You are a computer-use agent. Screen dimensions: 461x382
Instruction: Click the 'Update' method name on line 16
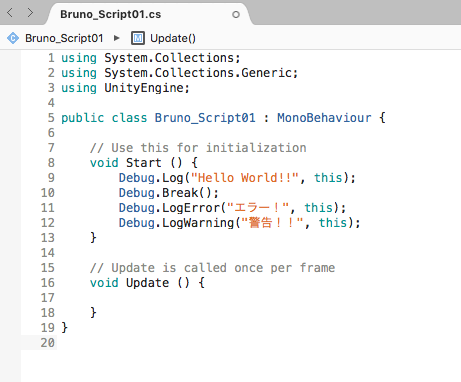pyautogui.click(x=147, y=283)
